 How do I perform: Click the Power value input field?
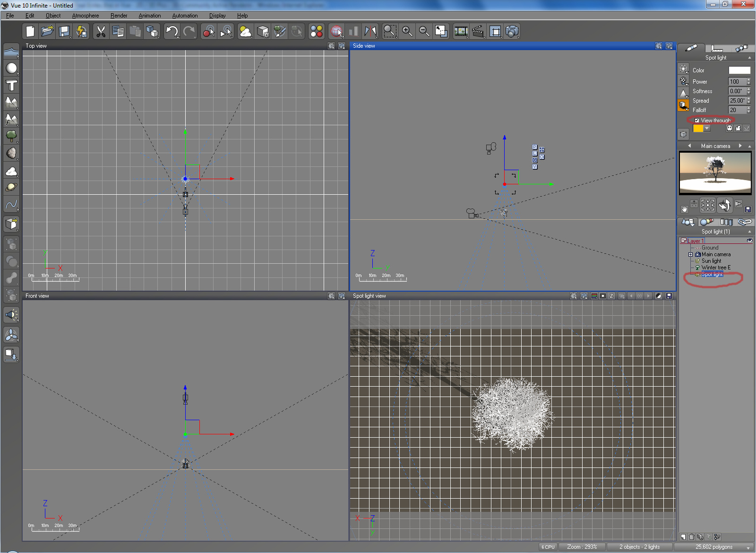click(x=736, y=82)
